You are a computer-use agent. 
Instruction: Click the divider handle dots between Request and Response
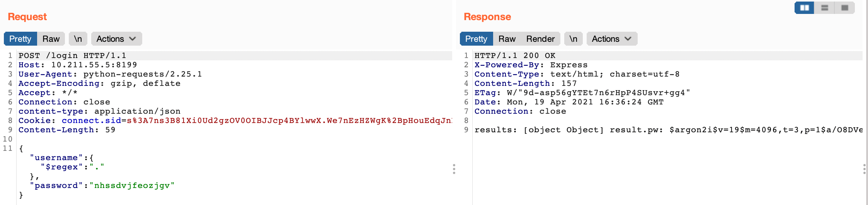click(x=454, y=169)
